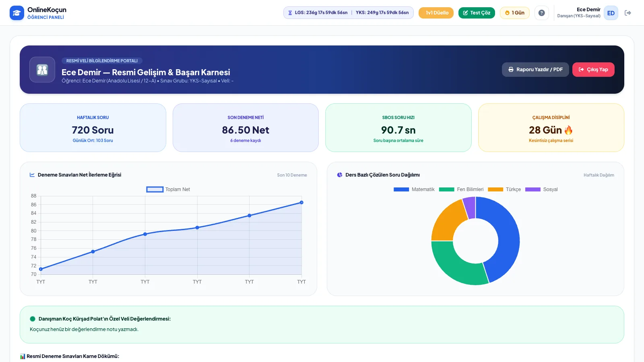
Task: Open the Haftalık Soru 720 Soru card
Action: (x=93, y=128)
